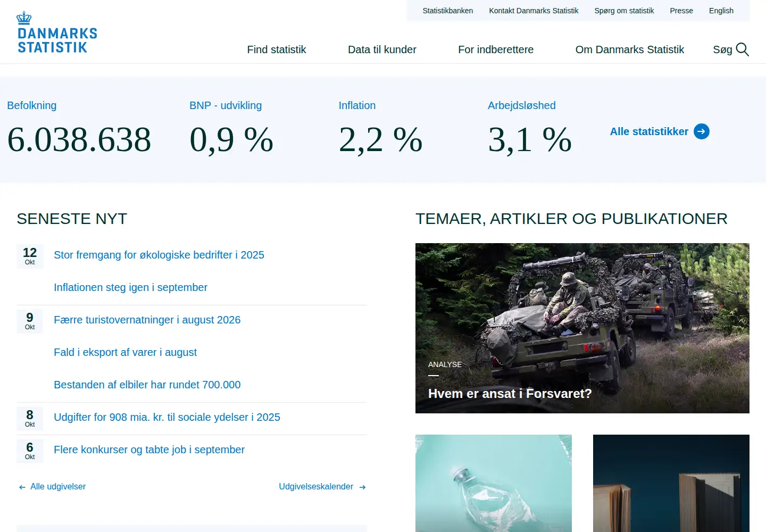This screenshot has width=766, height=532.
Task: Open the Befolkning statistic link
Action: tap(32, 105)
